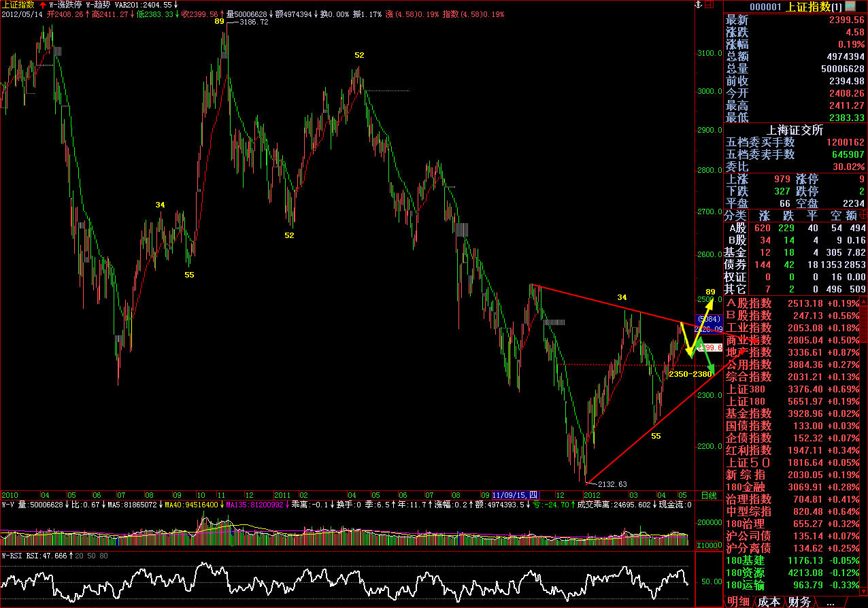Click the red crosshair icon in 分类 header
The height and width of the screenshot is (608, 868).
(x=863, y=215)
